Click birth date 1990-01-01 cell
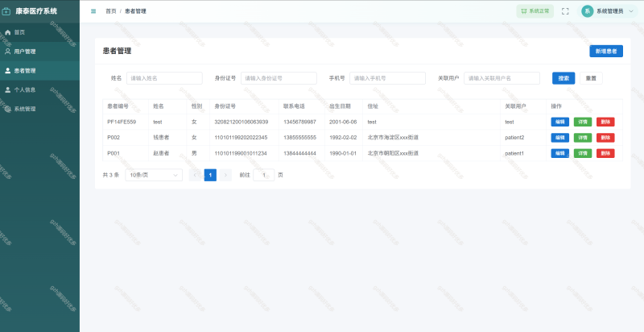 343,153
